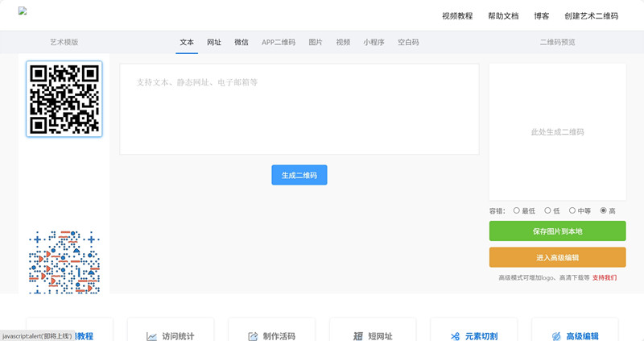The image size is (644, 341).
Task: Click the site logo image in the header
Action: [23, 11]
